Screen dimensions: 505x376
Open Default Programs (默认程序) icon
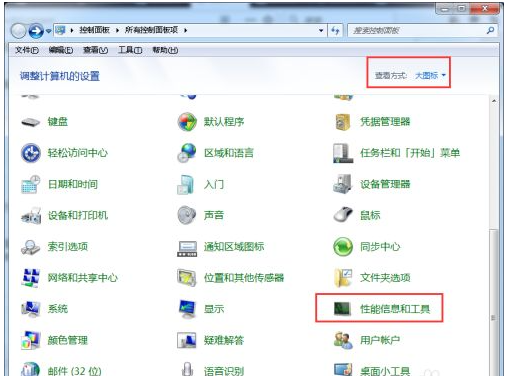[187, 122]
